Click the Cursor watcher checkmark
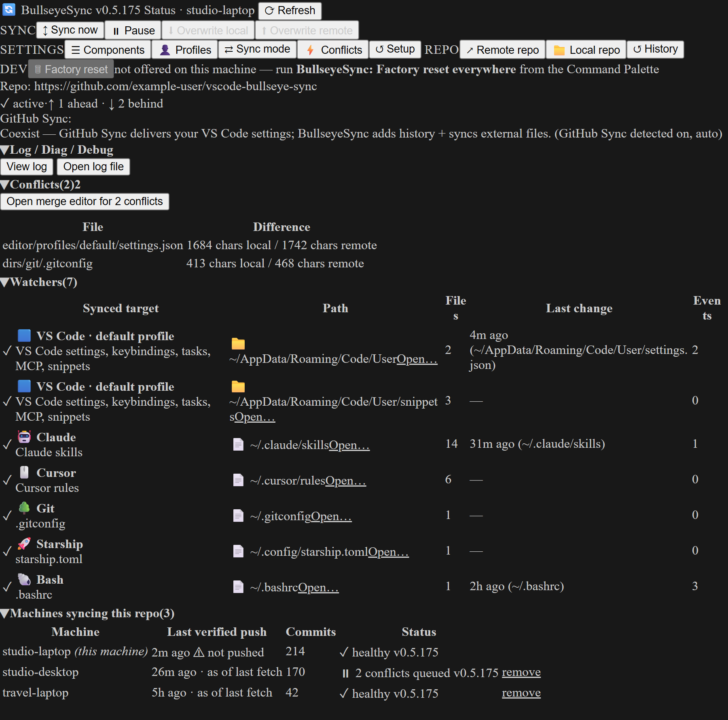This screenshot has height=720, width=728. 7,480
